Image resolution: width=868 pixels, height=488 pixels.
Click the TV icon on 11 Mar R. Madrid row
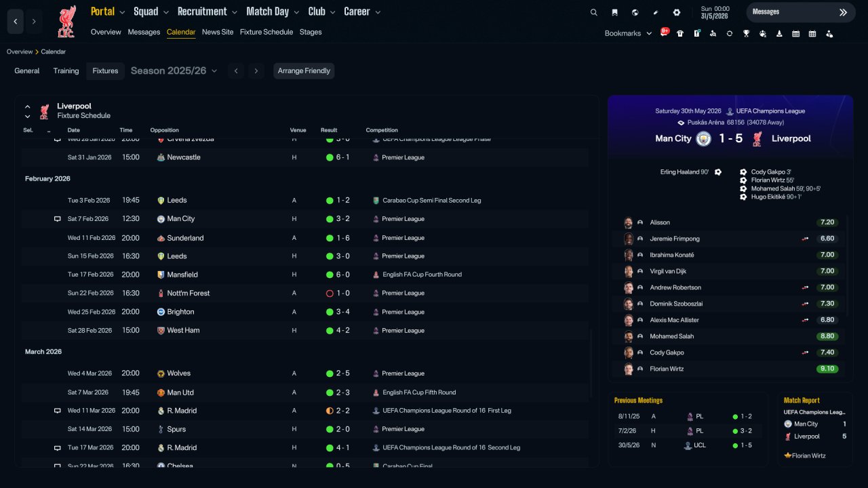click(58, 411)
